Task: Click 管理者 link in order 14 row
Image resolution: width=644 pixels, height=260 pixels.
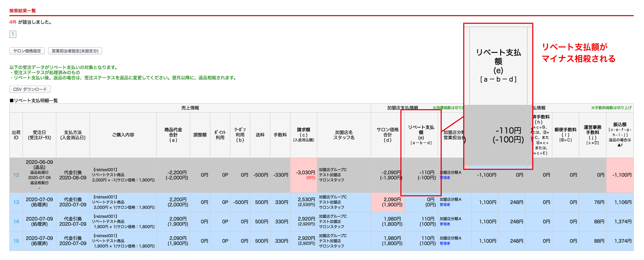Action: [445, 224]
